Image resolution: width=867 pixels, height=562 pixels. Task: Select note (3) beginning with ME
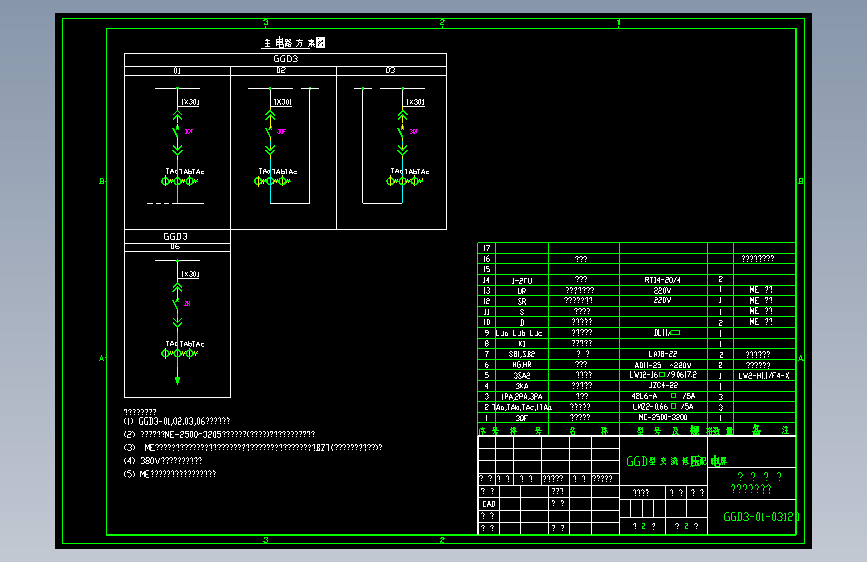tap(253, 447)
